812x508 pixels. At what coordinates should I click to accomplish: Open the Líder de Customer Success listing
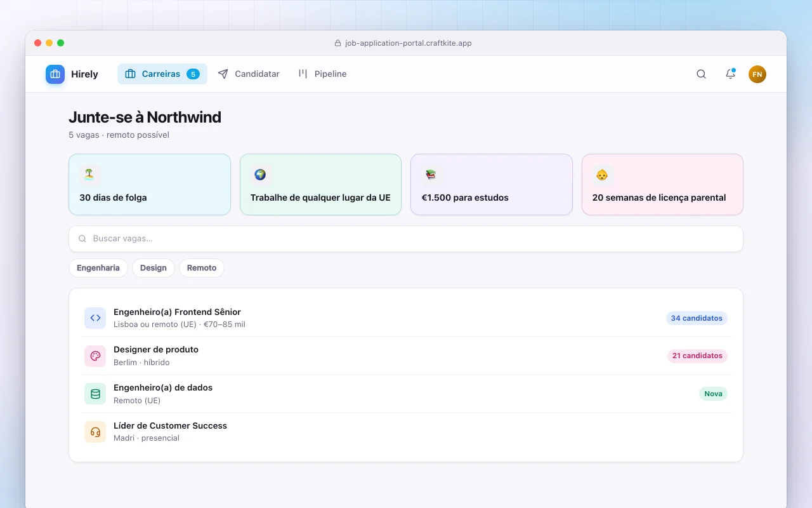[x=406, y=432]
